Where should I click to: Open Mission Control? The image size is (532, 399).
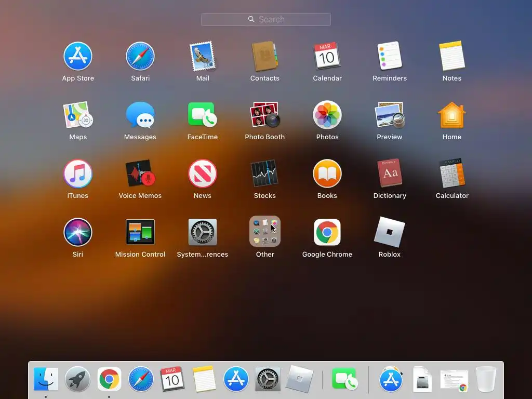tap(140, 232)
